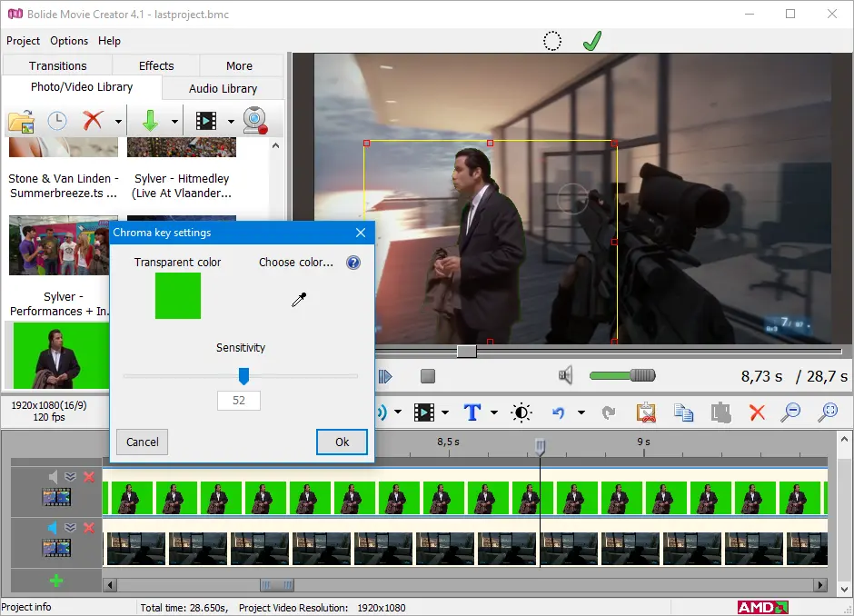Open the Options menu
The image size is (854, 616).
(69, 41)
